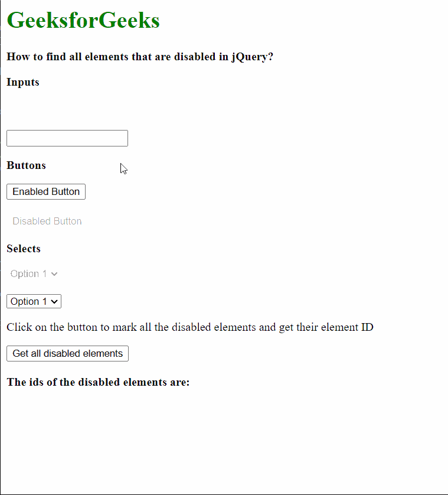This screenshot has height=495, width=448.
Task: Click the Get all disabled elements button
Action: click(67, 353)
